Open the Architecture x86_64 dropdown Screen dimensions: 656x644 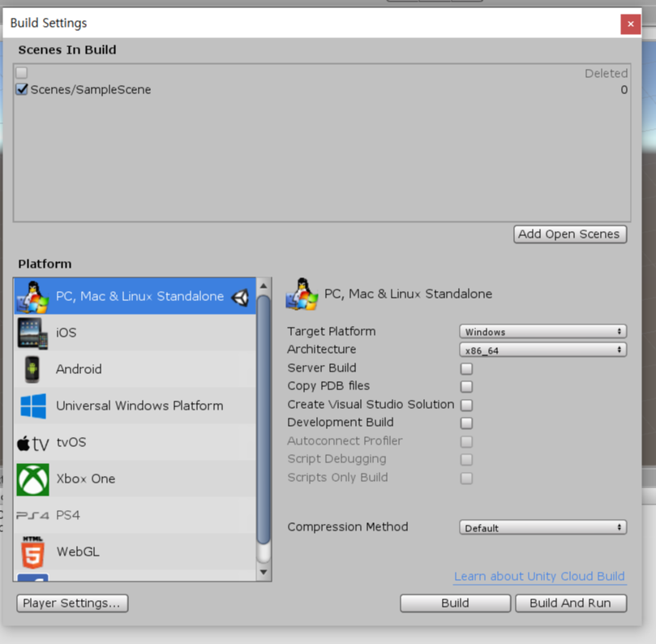click(542, 350)
